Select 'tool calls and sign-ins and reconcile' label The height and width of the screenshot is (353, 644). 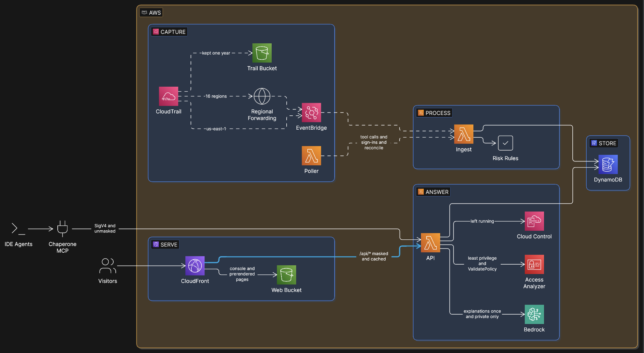pos(374,142)
